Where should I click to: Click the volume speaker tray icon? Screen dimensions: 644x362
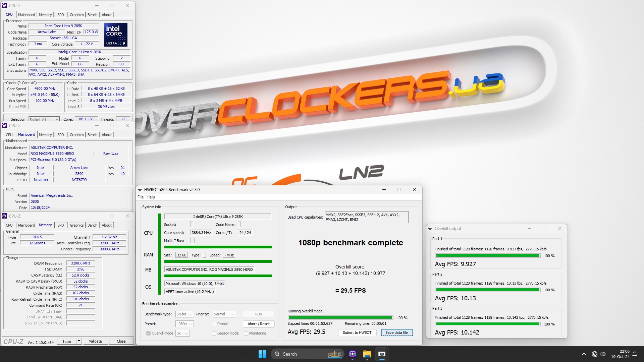603,354
